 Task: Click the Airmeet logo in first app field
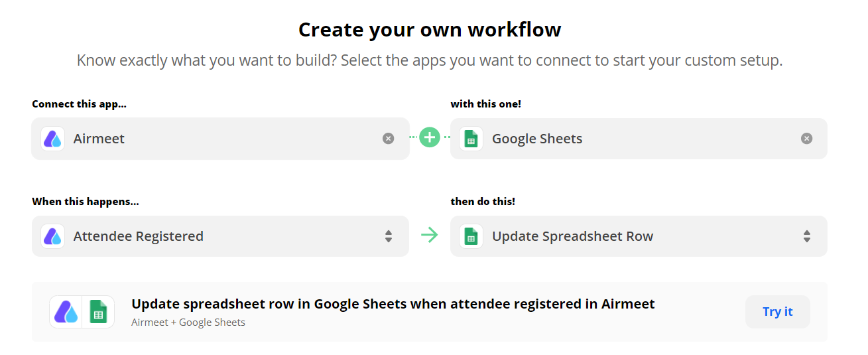click(52, 139)
